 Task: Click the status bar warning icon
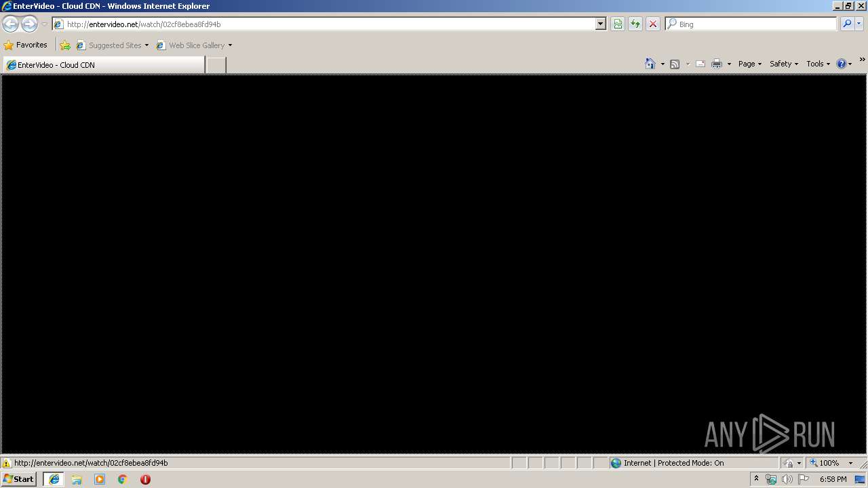tap(7, 463)
